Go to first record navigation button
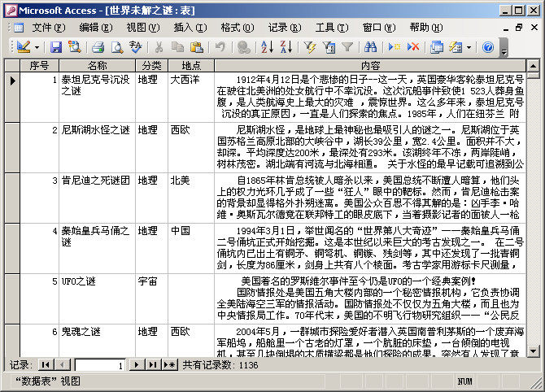The height and width of the screenshot is (392, 545). coord(46,365)
